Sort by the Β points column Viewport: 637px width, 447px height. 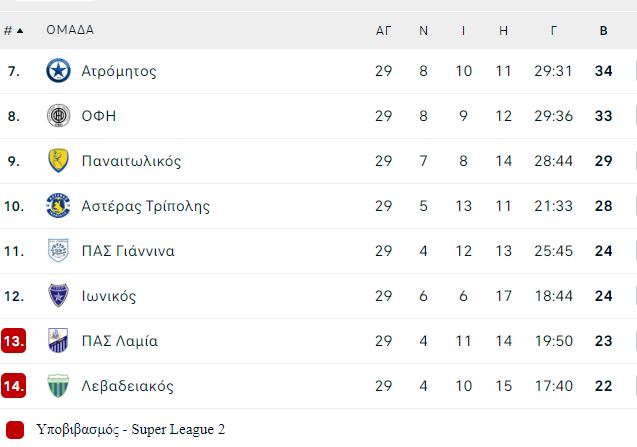[604, 30]
